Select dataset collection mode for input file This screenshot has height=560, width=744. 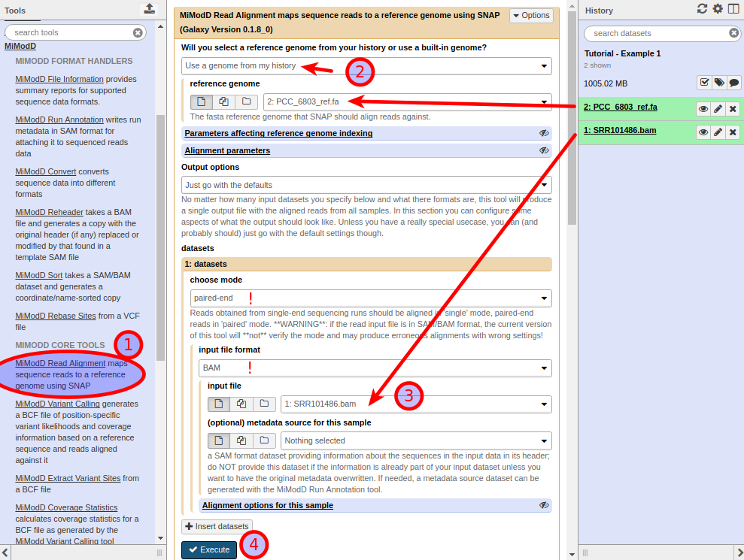(264, 404)
